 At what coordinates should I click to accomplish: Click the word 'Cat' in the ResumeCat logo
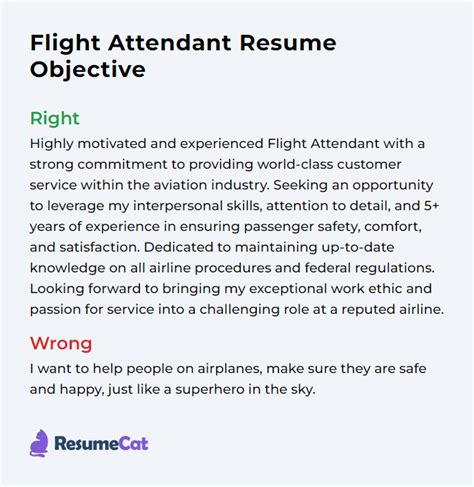pyautogui.click(x=134, y=444)
